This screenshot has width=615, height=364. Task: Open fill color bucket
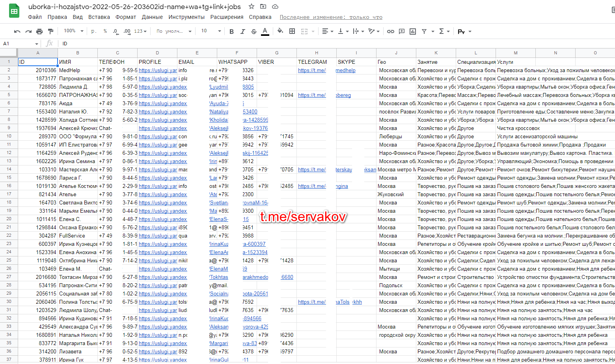pos(280,31)
